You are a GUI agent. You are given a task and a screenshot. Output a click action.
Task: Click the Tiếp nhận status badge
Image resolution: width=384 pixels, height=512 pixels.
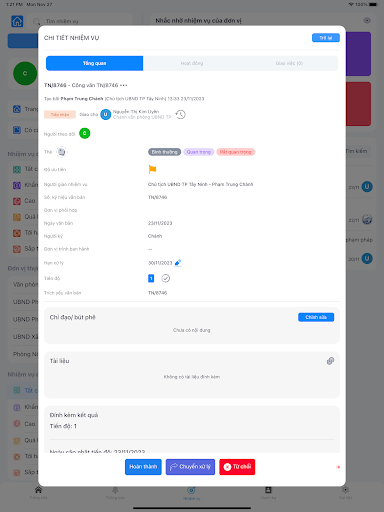coord(60,115)
